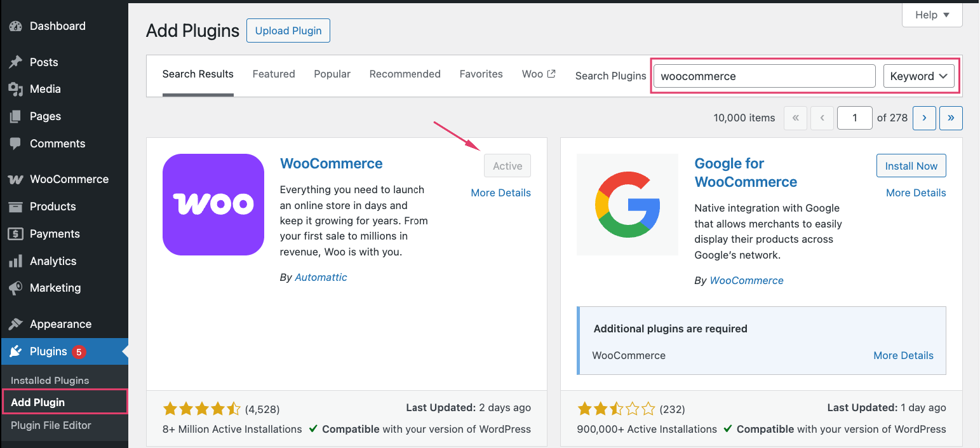Open Comments menu item

pyautogui.click(x=64, y=144)
